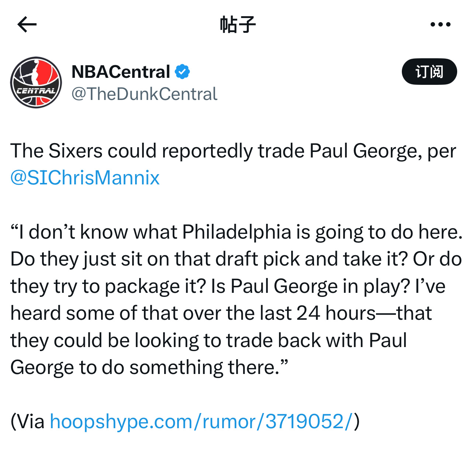Viewport: 476px width, 454px height.
Task: Subscribe with the 订阅 button
Action: click(429, 72)
